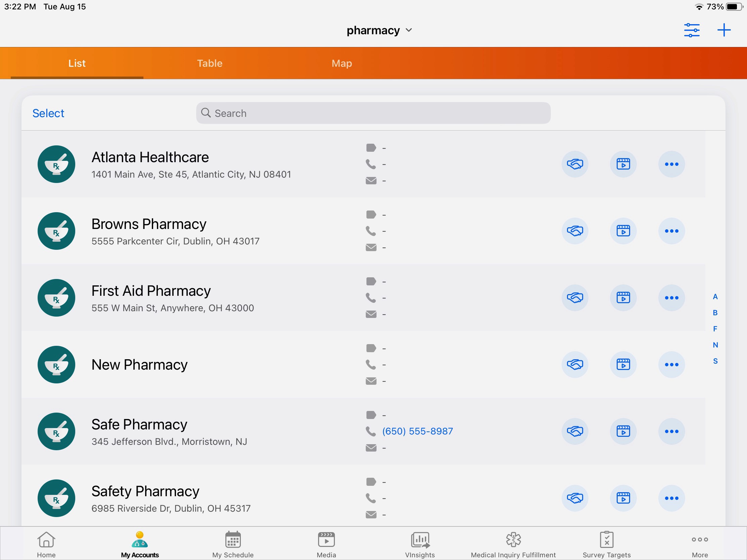Screen dimensions: 747x560
Task: Open more actions for First Aid Pharmacy
Action: click(671, 298)
